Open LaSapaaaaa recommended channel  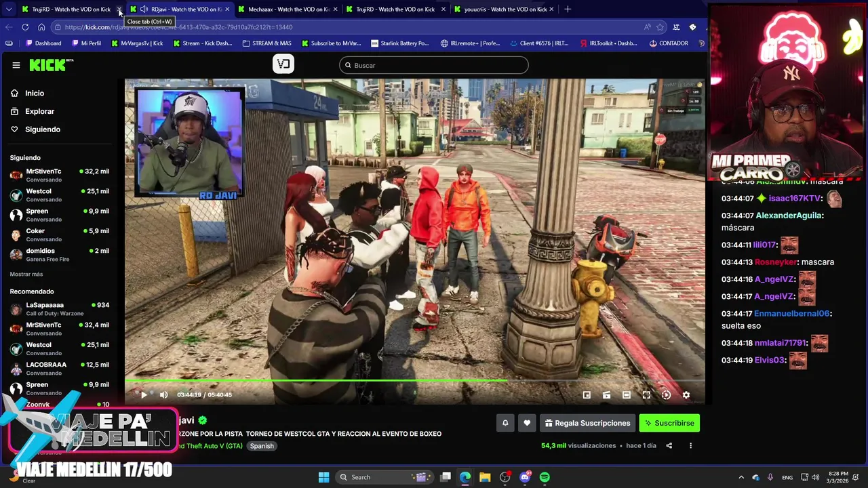pyautogui.click(x=60, y=308)
